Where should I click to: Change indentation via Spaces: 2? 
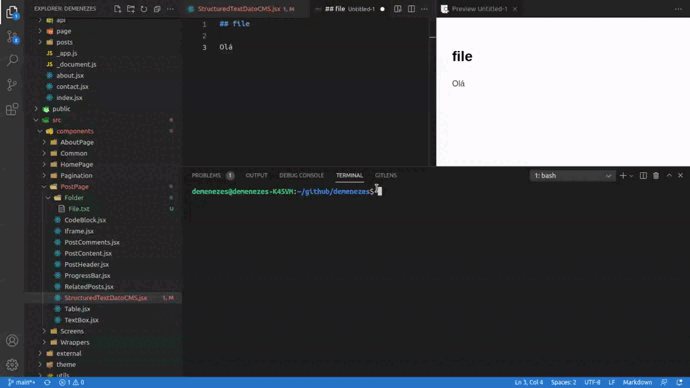(x=563, y=382)
